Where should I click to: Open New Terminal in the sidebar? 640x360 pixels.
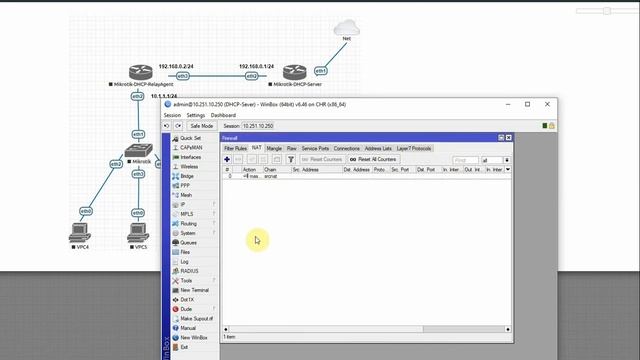click(194, 290)
